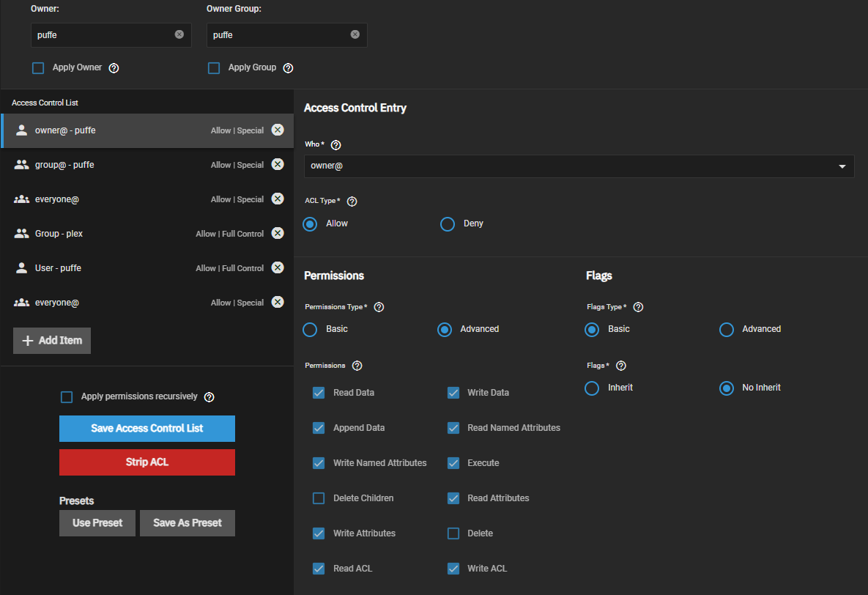868x595 pixels.
Task: Click the group icon of Group - plex
Action: pos(21,233)
